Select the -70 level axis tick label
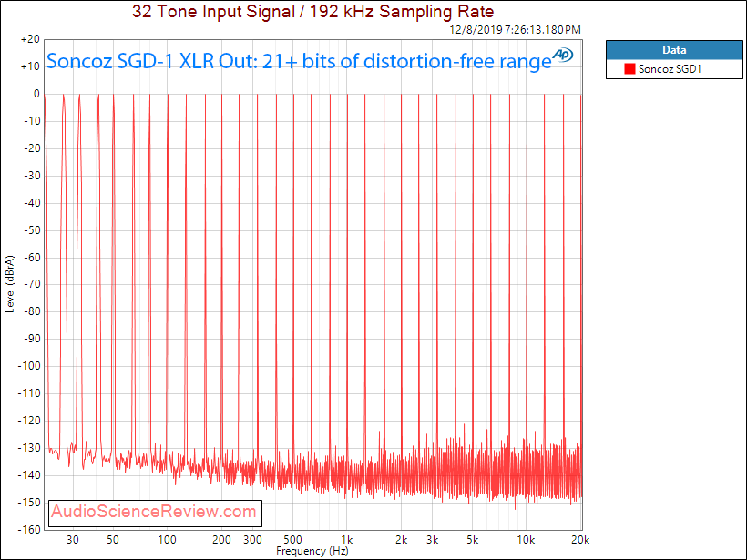The height and width of the screenshot is (560, 747). tap(32, 284)
